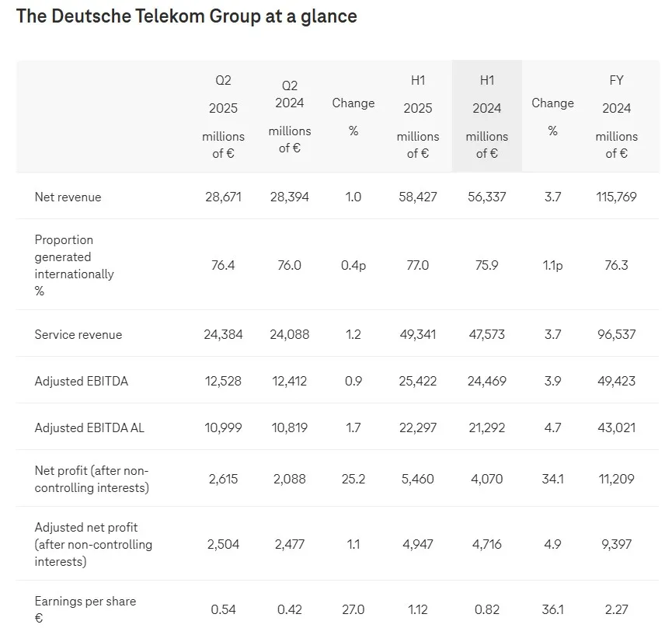Click adjusted net profit FY value 9,397

(x=616, y=544)
